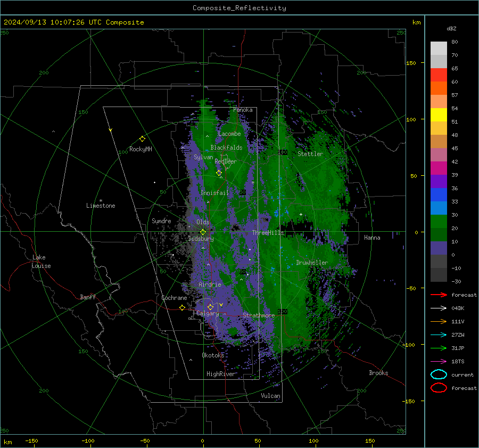Screen dimensions: 479x448
Task: Click yellow diamond marker near Cochrane
Action: click(x=182, y=307)
